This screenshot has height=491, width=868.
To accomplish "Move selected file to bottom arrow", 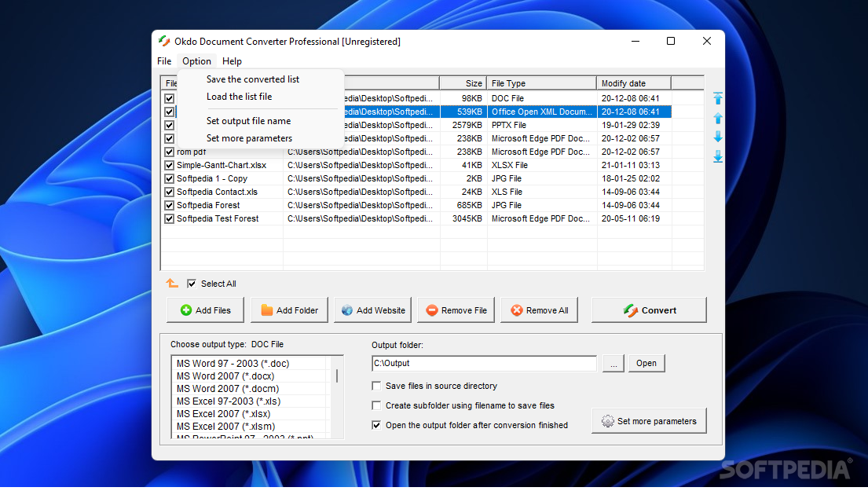I will pos(717,156).
